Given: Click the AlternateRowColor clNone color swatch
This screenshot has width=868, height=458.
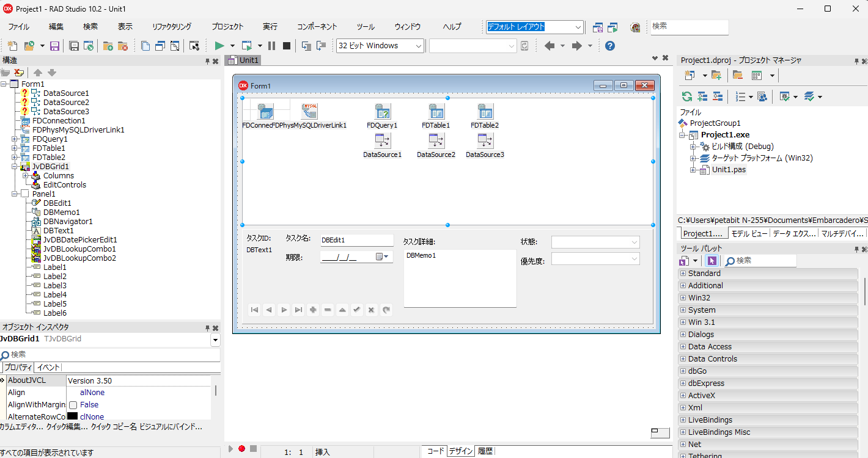Looking at the screenshot, I should coord(73,416).
